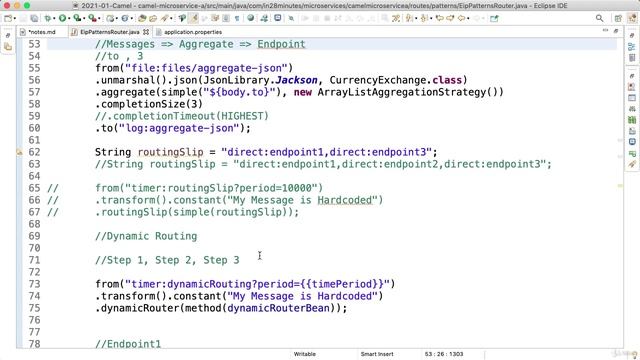Click the blue terminal toolbar icon
640x360 pixels.
coord(278,18)
